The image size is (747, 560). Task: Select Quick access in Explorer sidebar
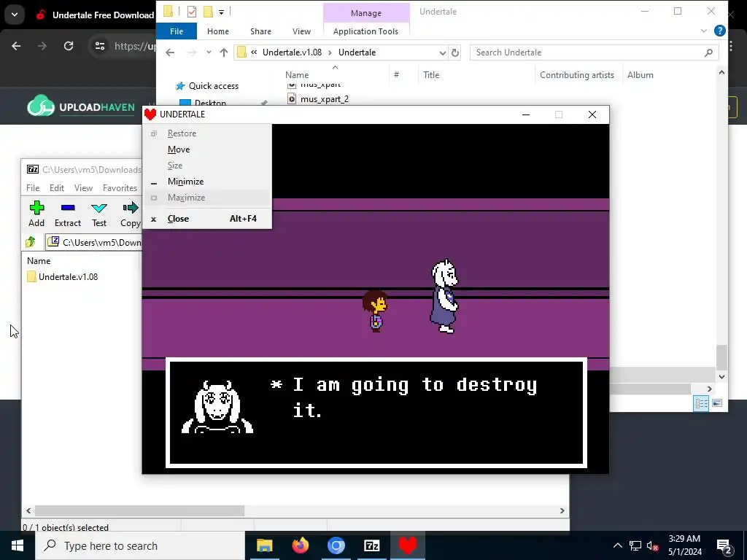tap(207, 86)
